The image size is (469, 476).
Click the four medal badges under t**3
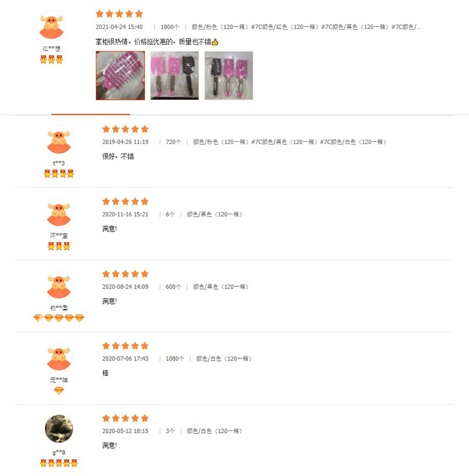pyautogui.click(x=59, y=174)
